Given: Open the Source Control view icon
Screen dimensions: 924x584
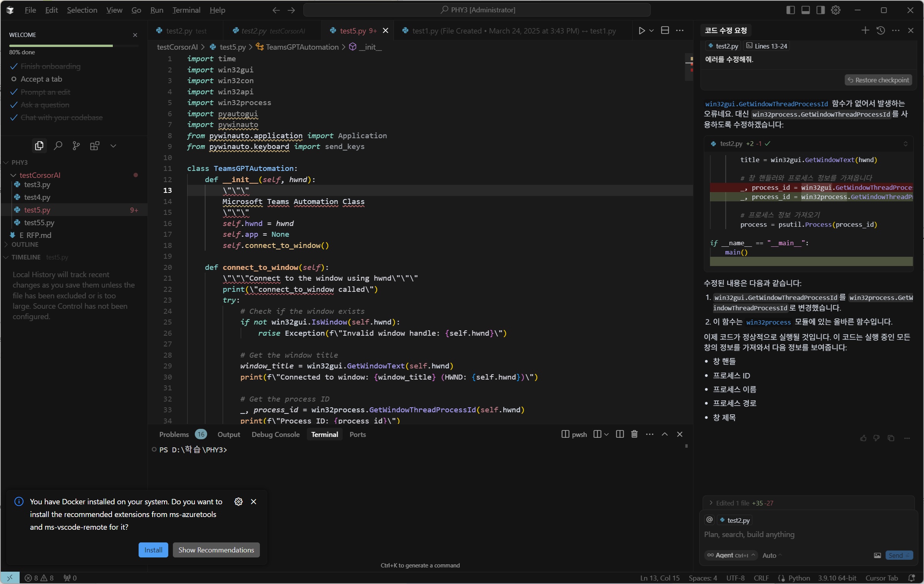Looking at the screenshot, I should click(x=76, y=146).
